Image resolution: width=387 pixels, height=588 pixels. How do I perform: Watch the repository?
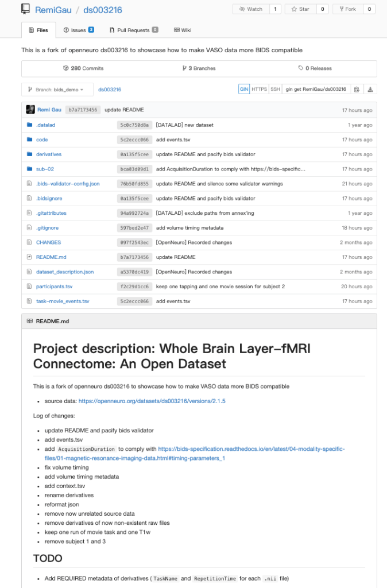pos(250,9)
